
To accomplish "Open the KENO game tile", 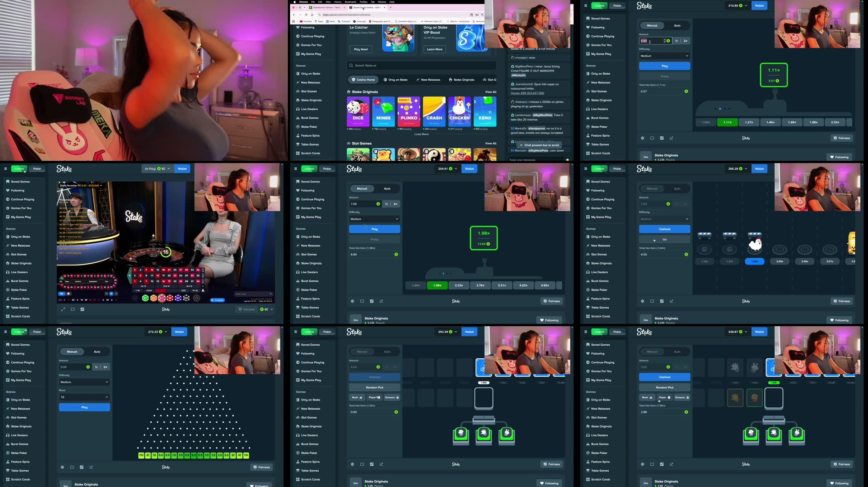I will pyautogui.click(x=485, y=111).
